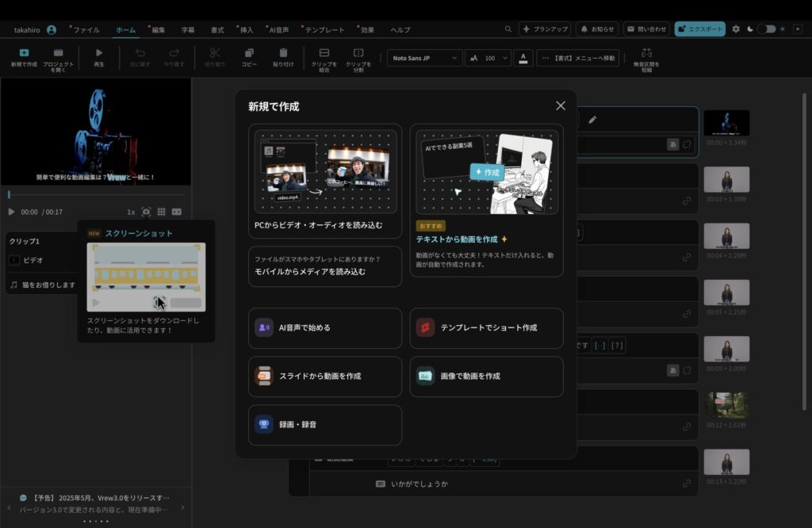Click the New project toolbar icon

point(24,53)
